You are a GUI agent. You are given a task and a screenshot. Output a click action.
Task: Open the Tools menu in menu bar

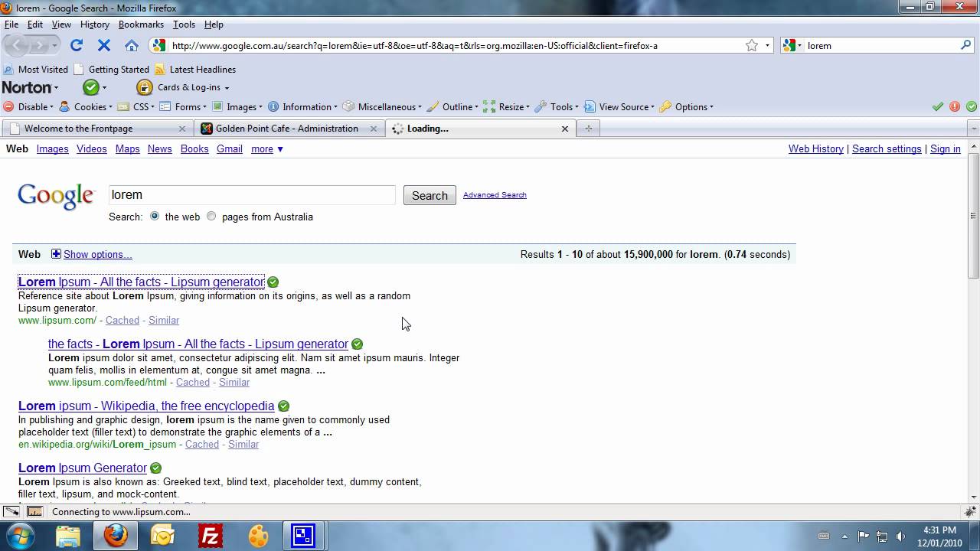click(x=184, y=24)
